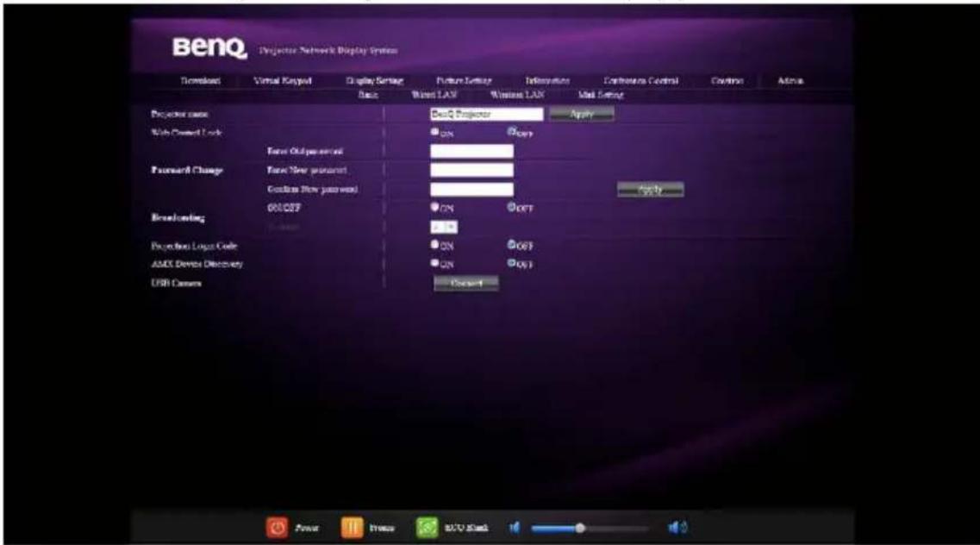Click the loud volume speaker icon
Viewport: 980px width, 545px height.
677,528
